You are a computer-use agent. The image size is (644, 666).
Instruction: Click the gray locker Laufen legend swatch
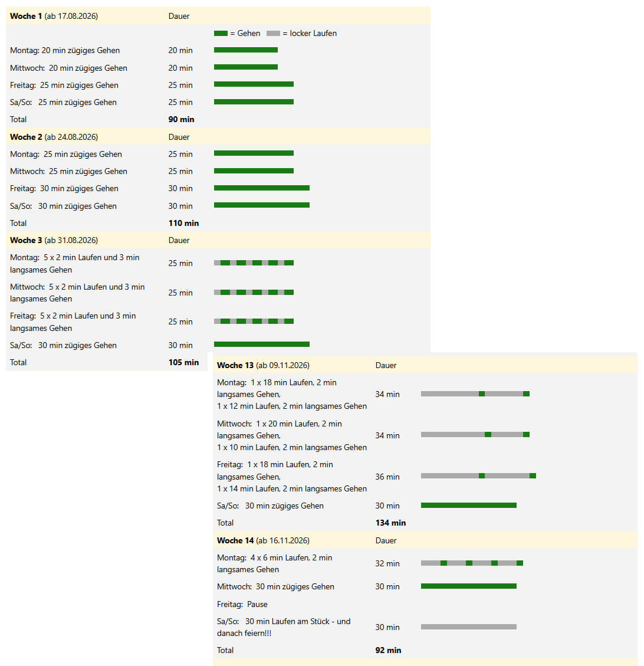tap(273, 33)
